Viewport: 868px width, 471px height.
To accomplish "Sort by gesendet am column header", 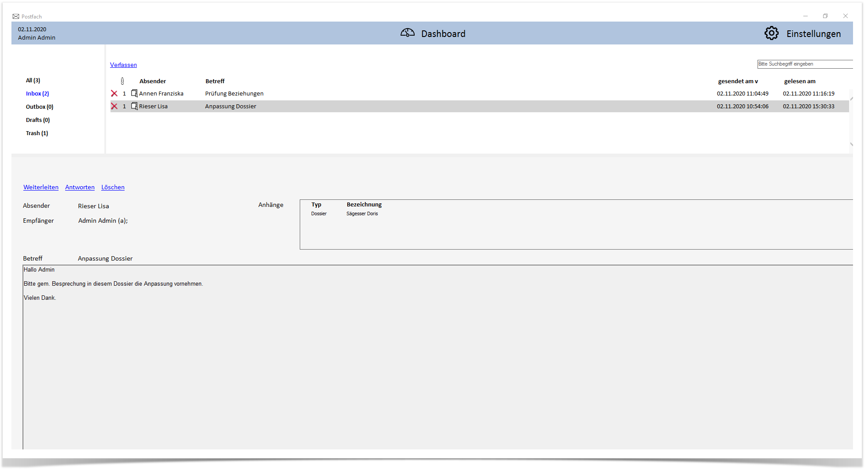I will point(738,81).
